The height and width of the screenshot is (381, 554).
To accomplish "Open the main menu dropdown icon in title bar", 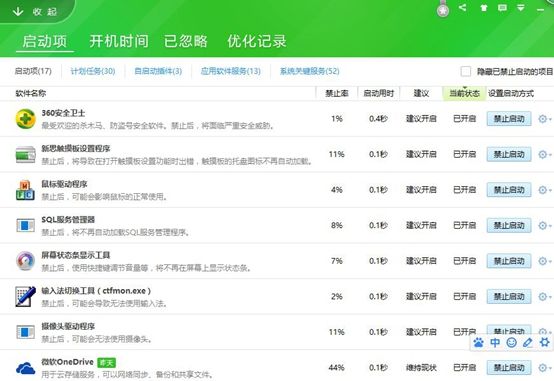I will click(x=521, y=7).
